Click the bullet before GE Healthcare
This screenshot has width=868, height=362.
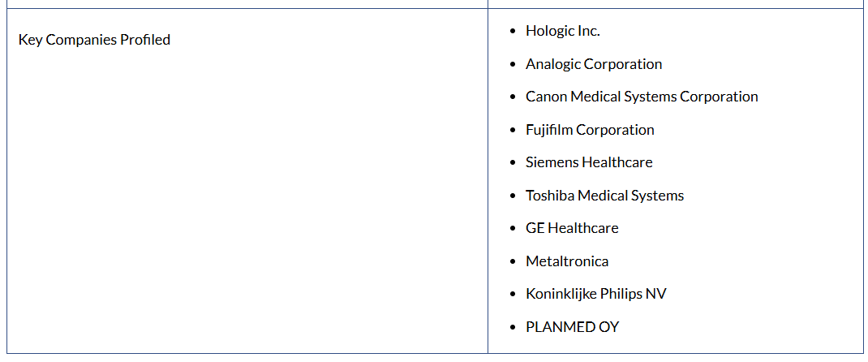[x=512, y=229]
